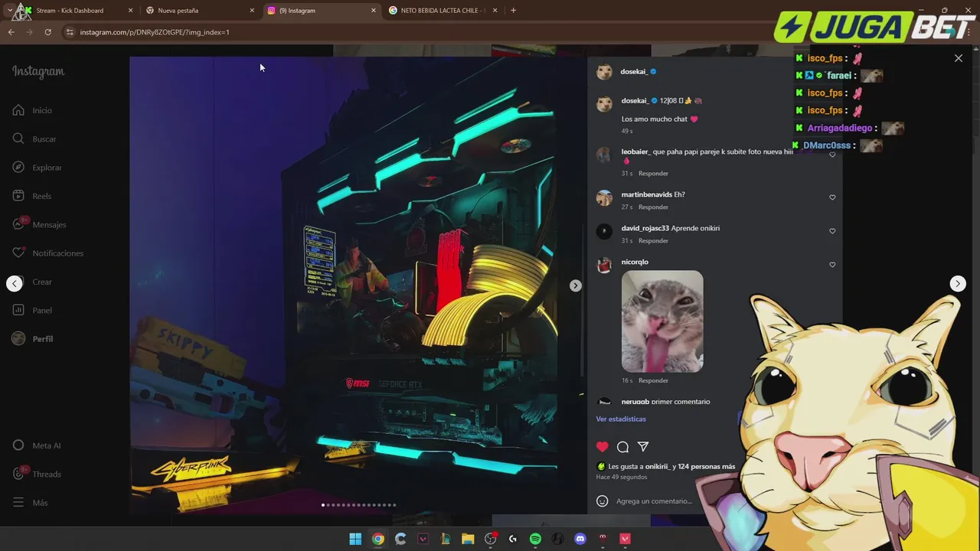Open File Explorer from the taskbar
This screenshot has width=980, height=551.
click(468, 539)
